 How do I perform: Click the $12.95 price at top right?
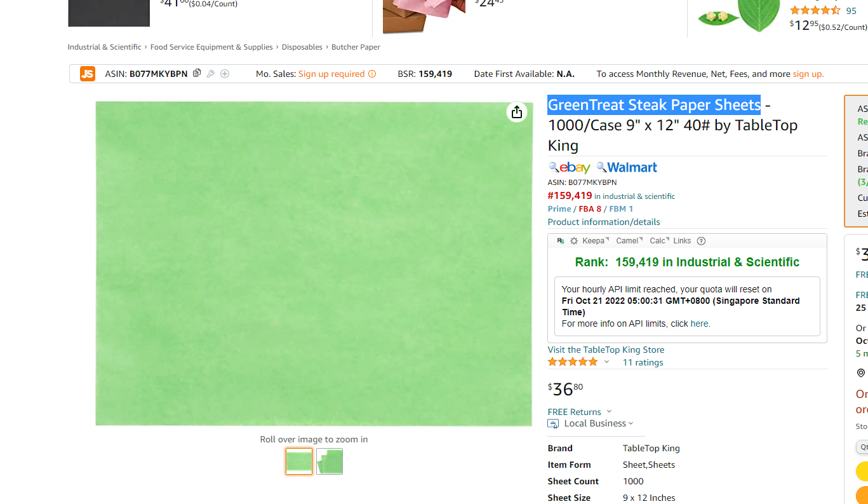804,25
